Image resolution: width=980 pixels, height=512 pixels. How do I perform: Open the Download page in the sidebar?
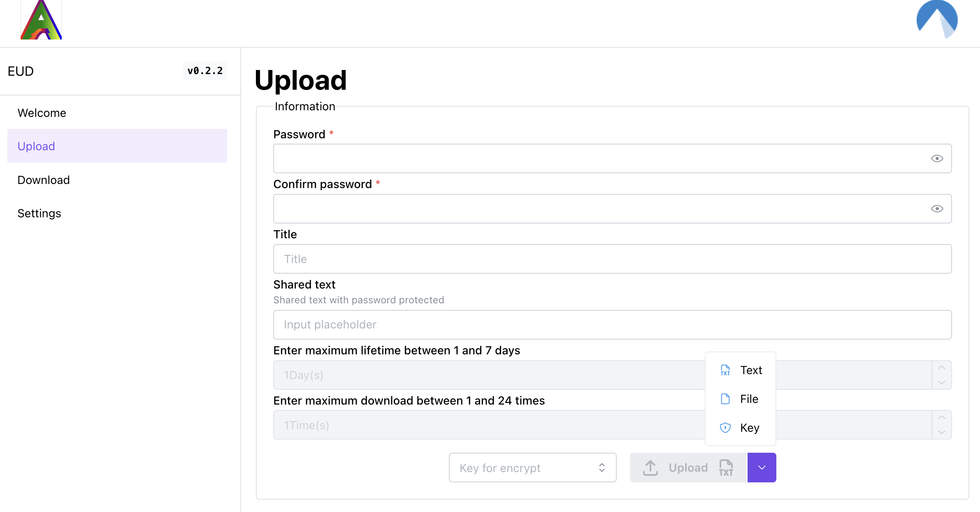(44, 180)
